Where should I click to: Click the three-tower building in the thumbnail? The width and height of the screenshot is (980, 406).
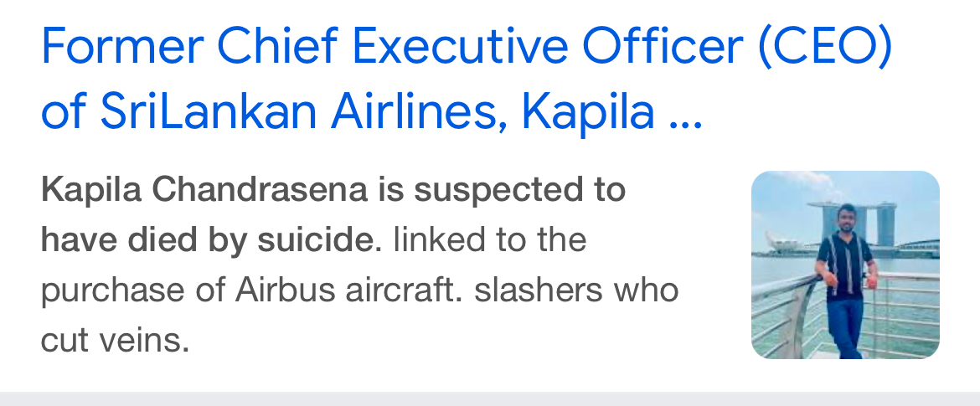[852, 224]
